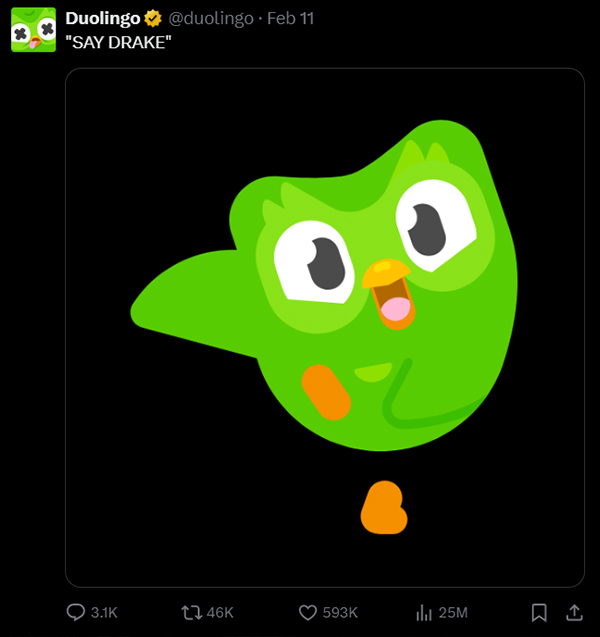Click the reply speech bubble icon
Viewport: 600px width, 637px height.
click(75, 612)
